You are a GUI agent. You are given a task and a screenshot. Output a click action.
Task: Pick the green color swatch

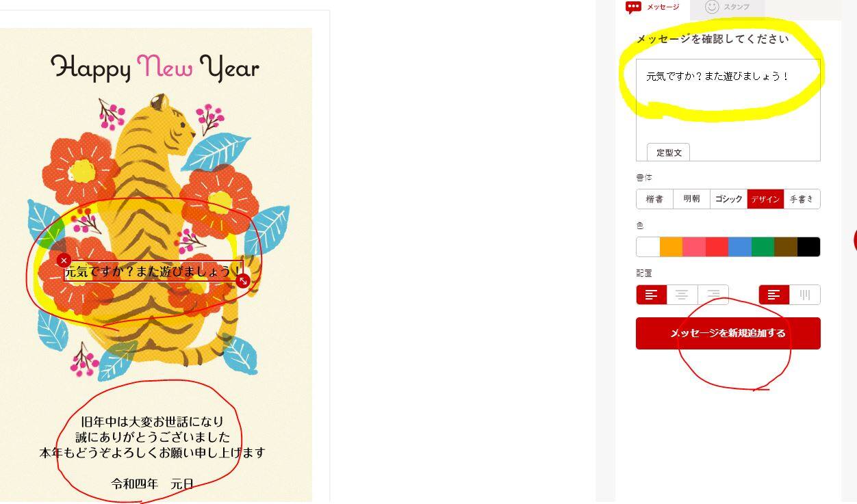763,247
